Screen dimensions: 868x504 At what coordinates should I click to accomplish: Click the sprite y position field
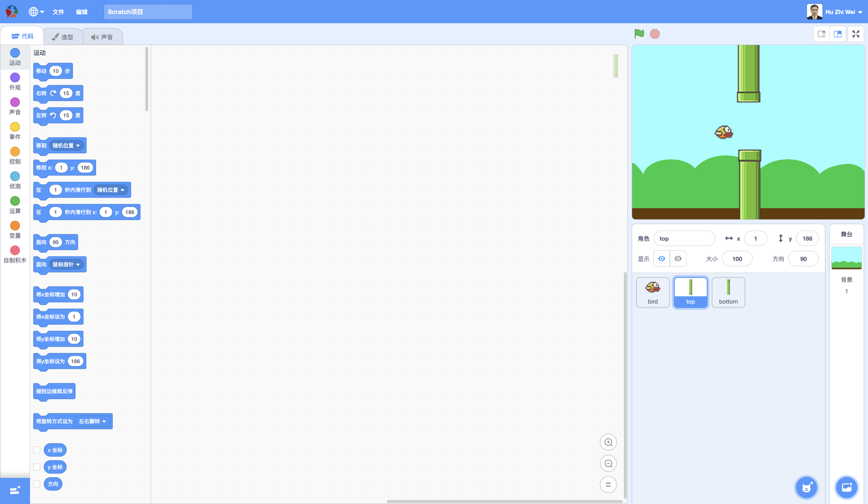(x=807, y=238)
